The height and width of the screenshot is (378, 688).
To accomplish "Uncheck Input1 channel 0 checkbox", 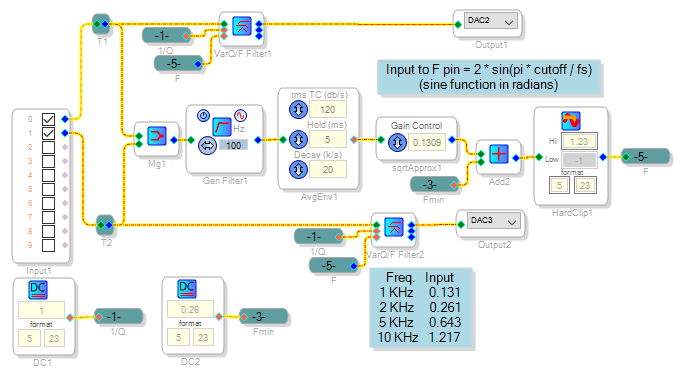I will 48,119.
